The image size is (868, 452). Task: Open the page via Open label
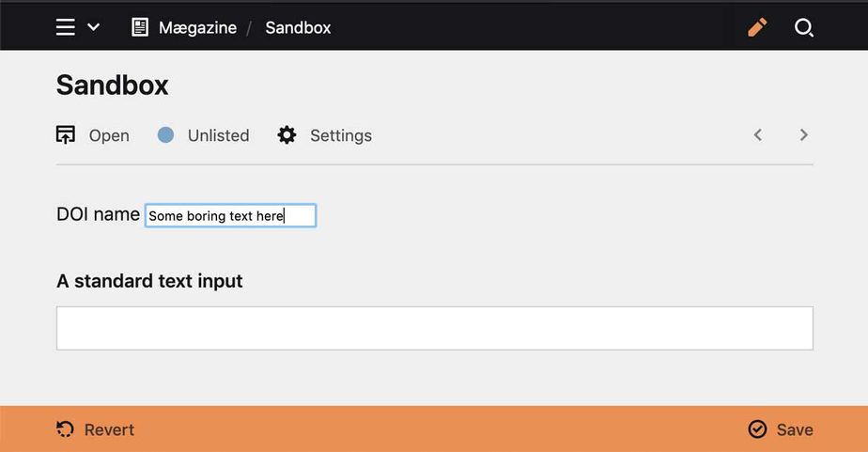coord(109,135)
